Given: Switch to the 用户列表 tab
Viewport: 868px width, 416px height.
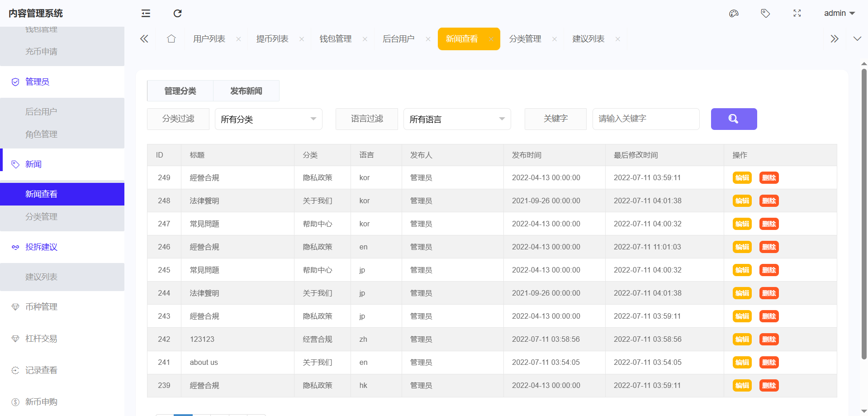Looking at the screenshot, I should [209, 39].
